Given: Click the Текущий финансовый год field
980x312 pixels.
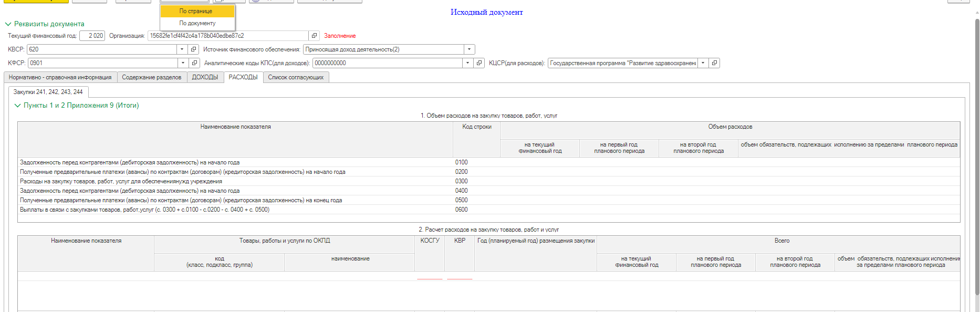Looking at the screenshot, I should click(x=92, y=36).
